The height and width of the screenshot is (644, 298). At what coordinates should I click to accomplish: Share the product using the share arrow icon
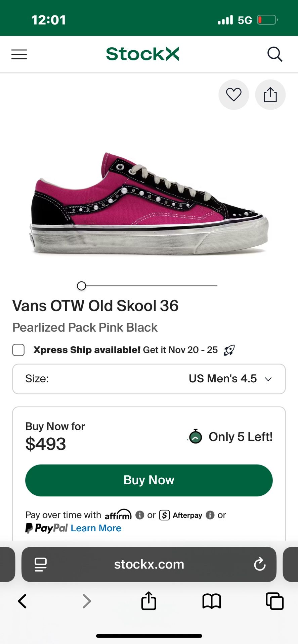[x=270, y=95]
